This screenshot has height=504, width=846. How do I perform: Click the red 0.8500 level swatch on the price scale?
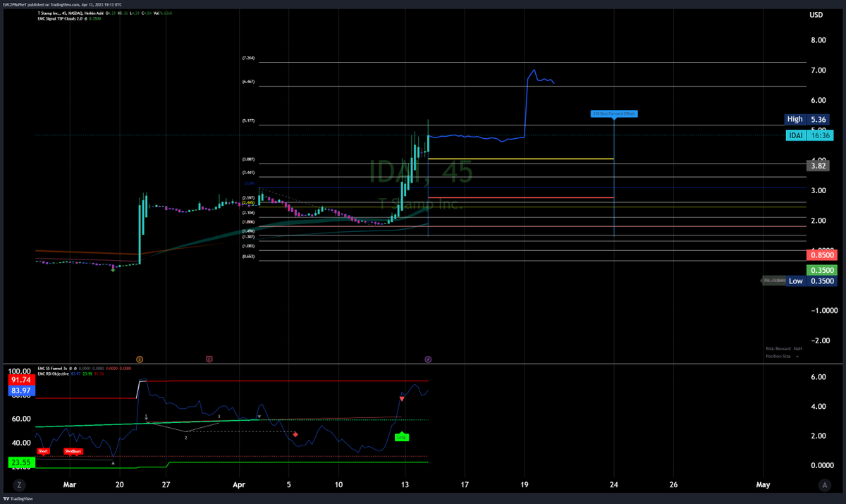tap(822, 254)
